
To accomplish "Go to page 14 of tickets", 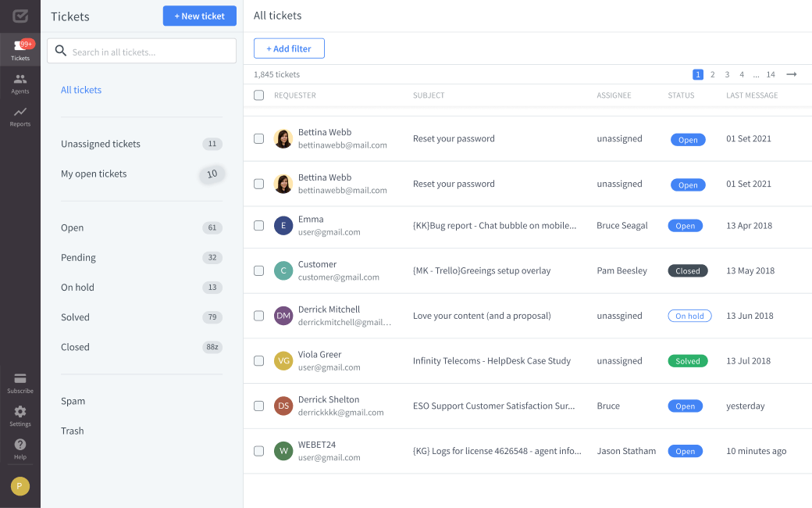I will (771, 74).
